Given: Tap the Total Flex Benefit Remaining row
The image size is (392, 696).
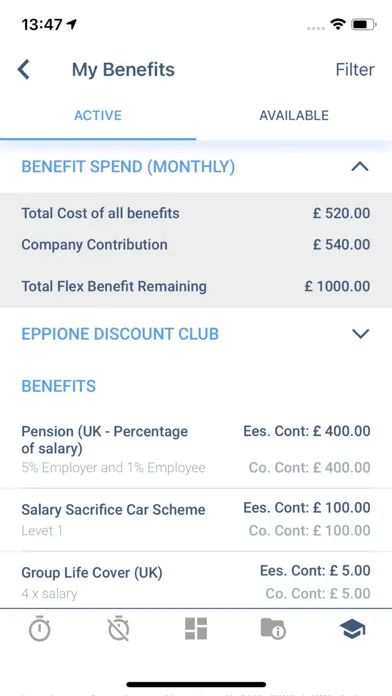Looking at the screenshot, I should pyautogui.click(x=196, y=286).
